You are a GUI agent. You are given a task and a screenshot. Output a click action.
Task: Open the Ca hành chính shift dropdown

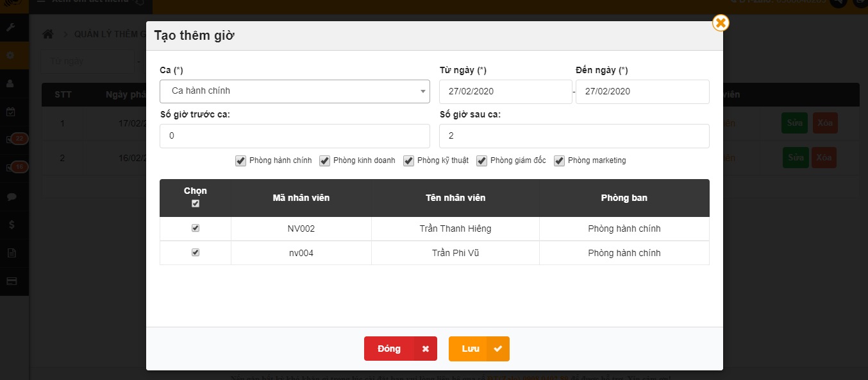point(294,91)
